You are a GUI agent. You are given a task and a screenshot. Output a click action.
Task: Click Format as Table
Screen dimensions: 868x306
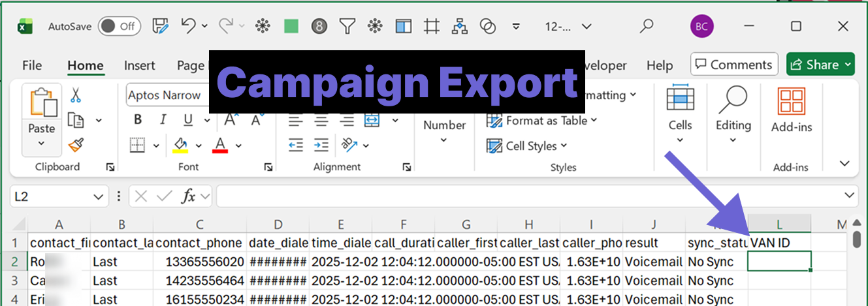pyautogui.click(x=541, y=121)
